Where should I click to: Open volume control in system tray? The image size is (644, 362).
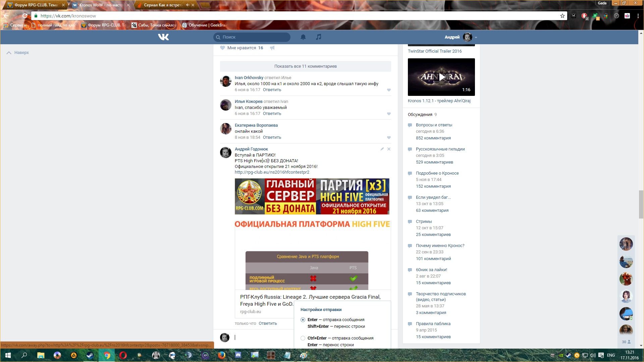pos(593,355)
